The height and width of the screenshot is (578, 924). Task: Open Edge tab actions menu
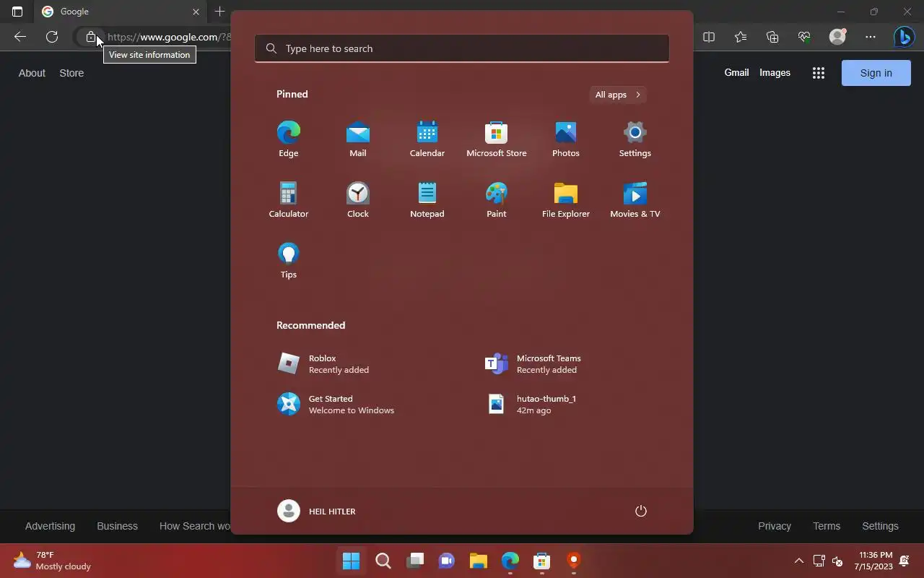click(x=17, y=12)
